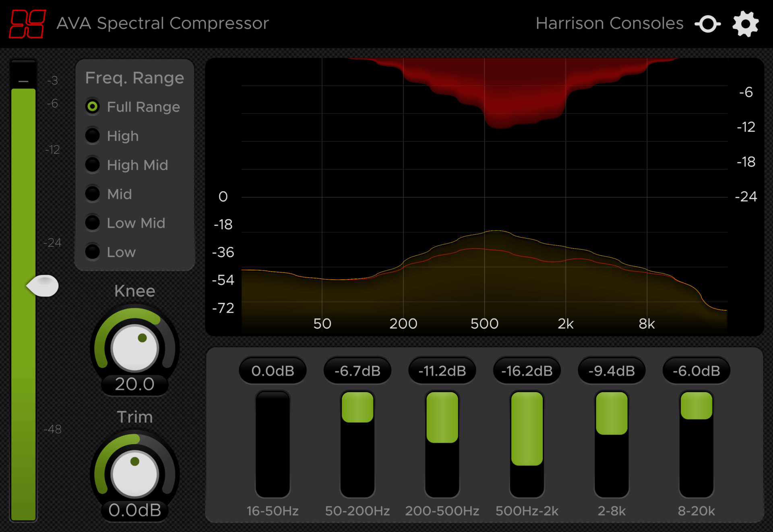Click the Trim value field showing 0.0dB
This screenshot has width=773, height=532.
tap(135, 510)
